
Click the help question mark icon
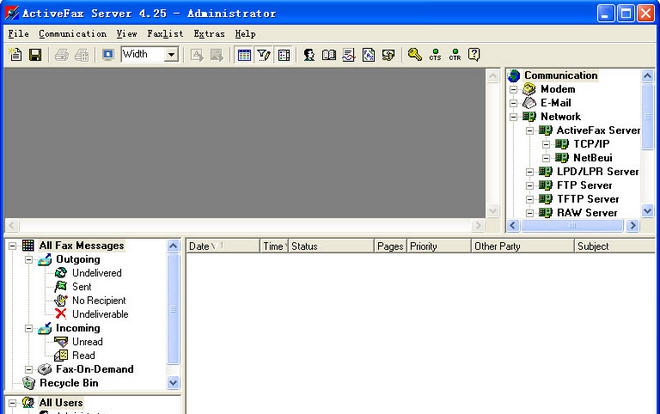(474, 55)
